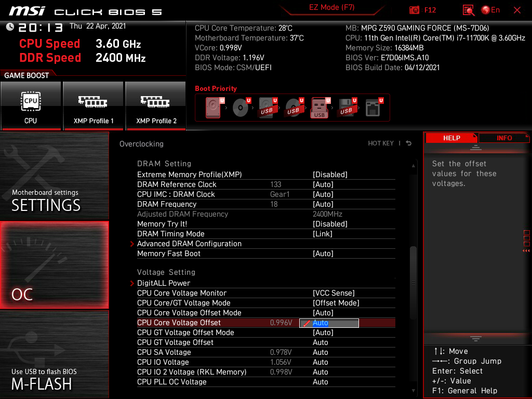Change language via the En globe icon
Viewport: 532px width, 399px height.
tap(490, 10)
